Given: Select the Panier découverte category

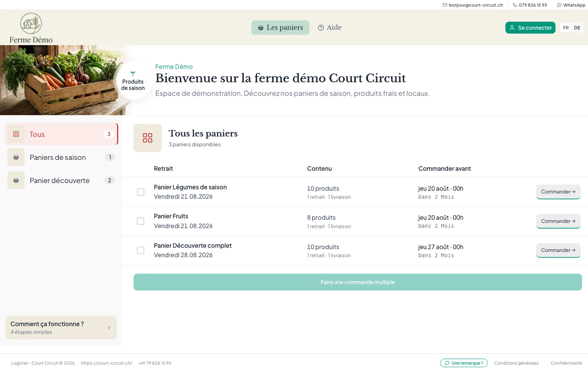Looking at the screenshot, I should pos(61,180).
